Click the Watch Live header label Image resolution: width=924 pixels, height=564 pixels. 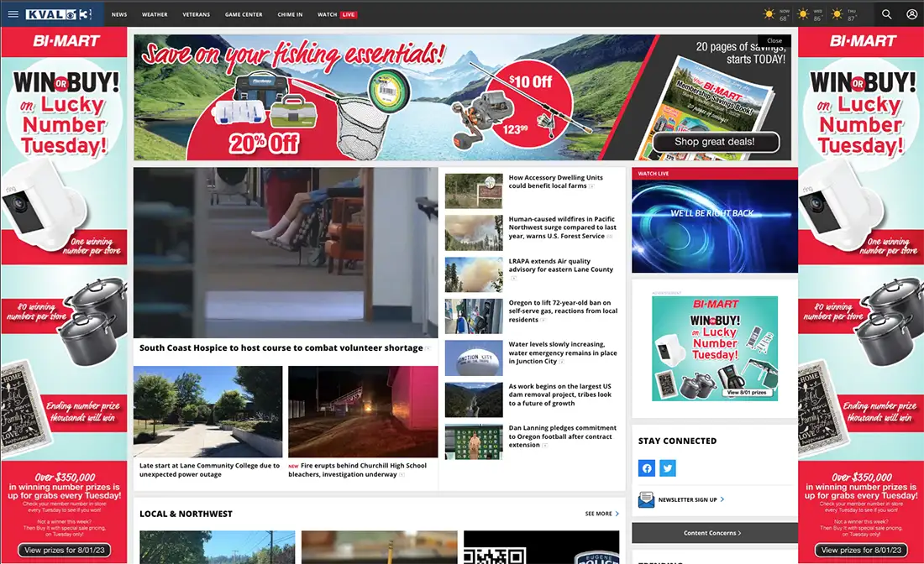click(x=653, y=174)
